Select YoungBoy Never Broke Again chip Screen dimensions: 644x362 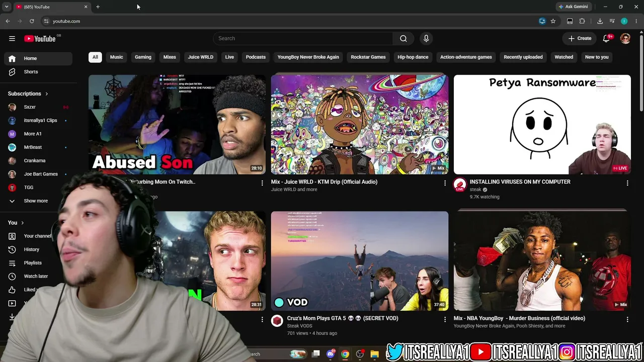coord(308,57)
